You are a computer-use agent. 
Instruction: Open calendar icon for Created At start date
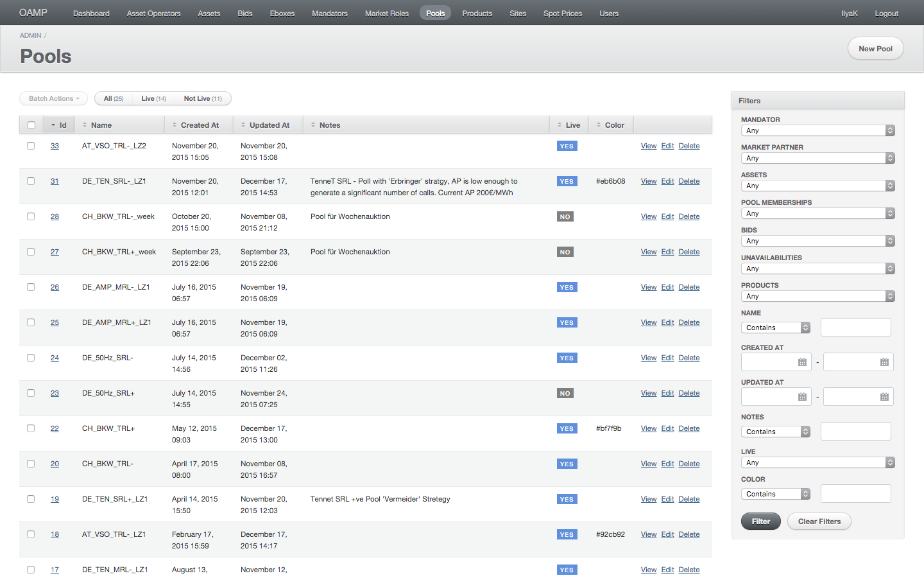(801, 362)
